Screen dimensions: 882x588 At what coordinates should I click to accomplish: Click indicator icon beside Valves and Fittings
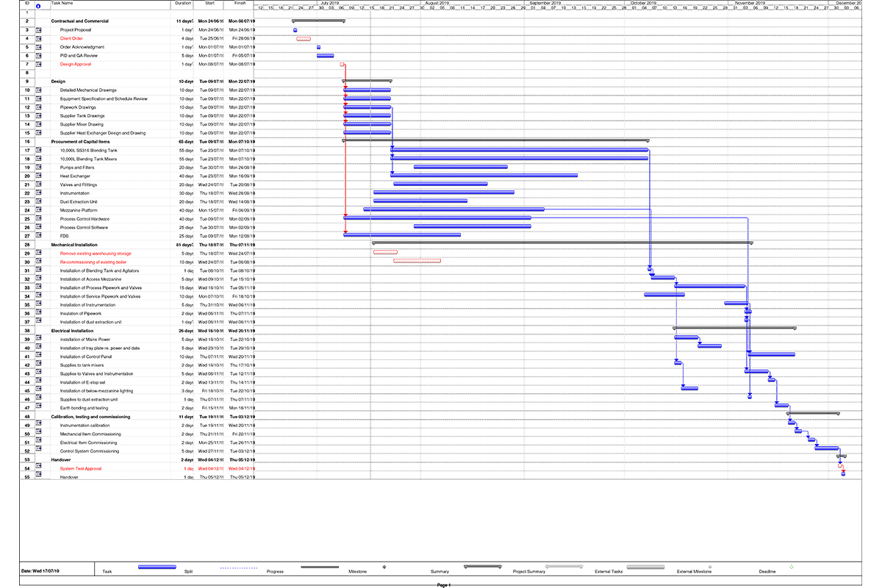(38, 184)
